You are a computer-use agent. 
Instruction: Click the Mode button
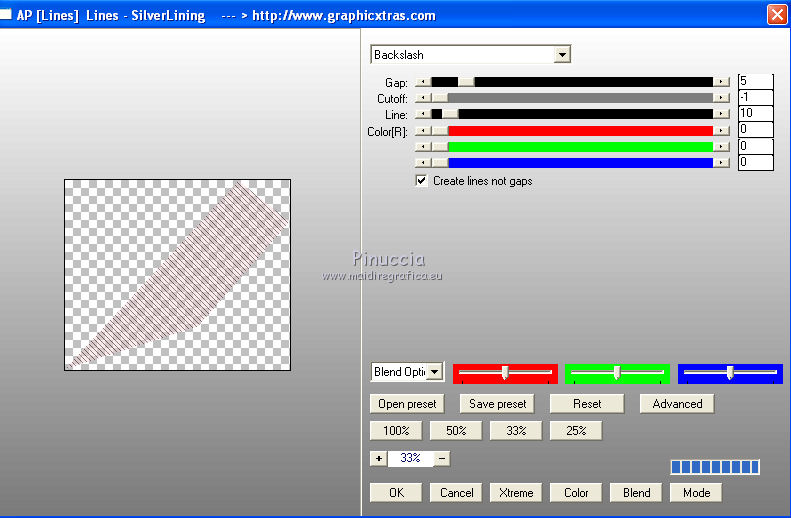(696, 493)
